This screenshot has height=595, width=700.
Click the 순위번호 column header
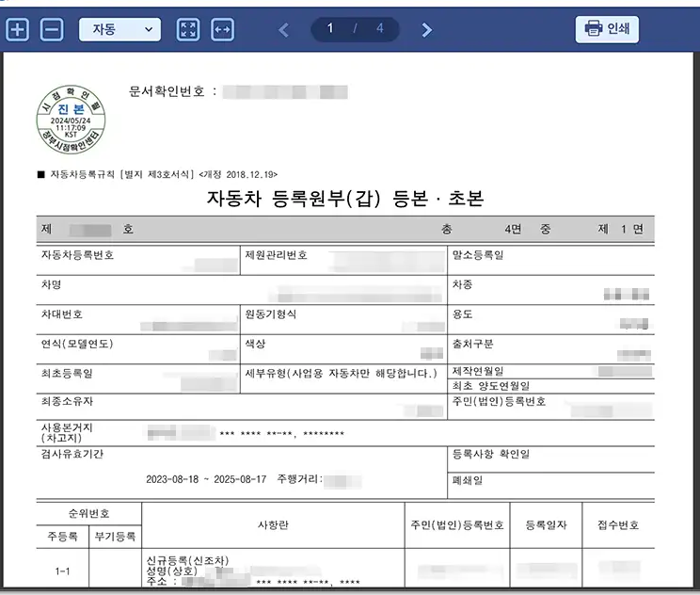(88, 514)
